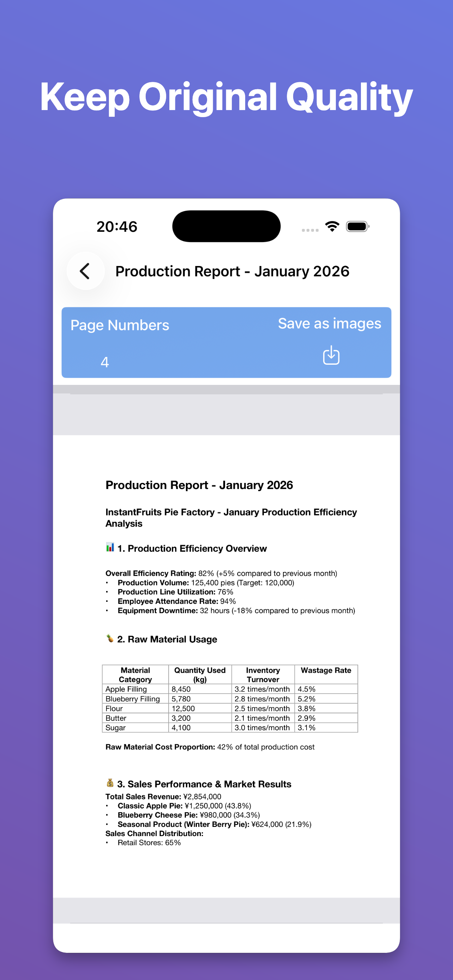Image resolution: width=453 pixels, height=980 pixels.
Task: Tap the Employee Attendance Rate bullet
Action: coord(177,601)
